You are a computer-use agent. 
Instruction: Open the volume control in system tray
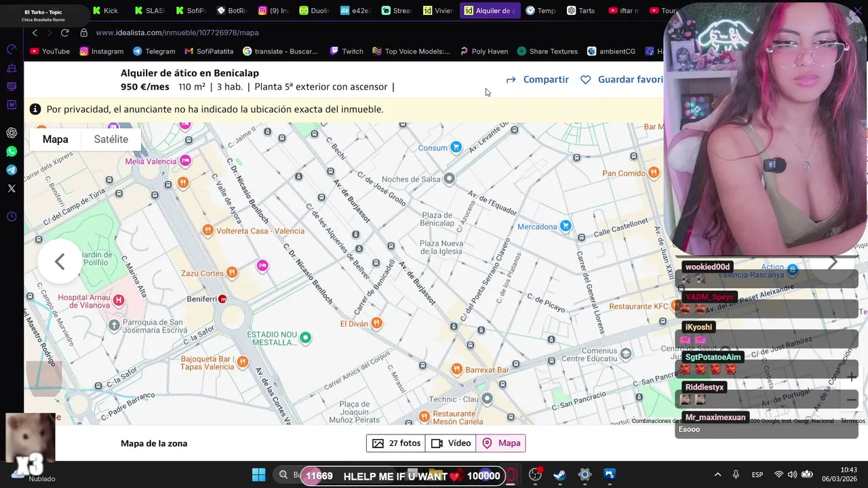click(x=793, y=475)
